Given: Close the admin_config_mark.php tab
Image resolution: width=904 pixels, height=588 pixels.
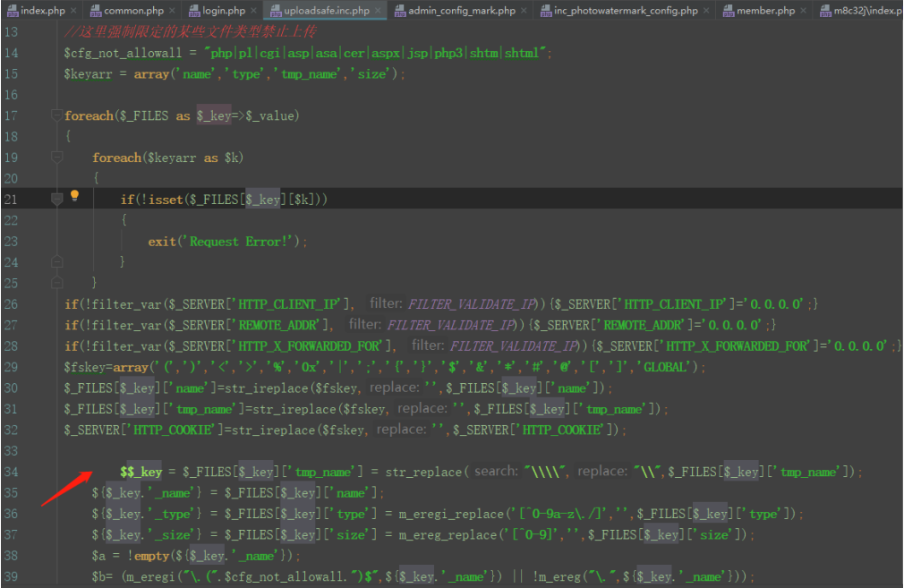Looking at the screenshot, I should [x=524, y=11].
